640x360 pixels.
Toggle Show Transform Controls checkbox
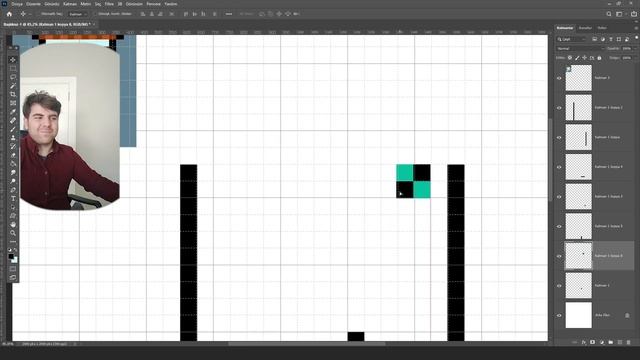tap(95, 14)
